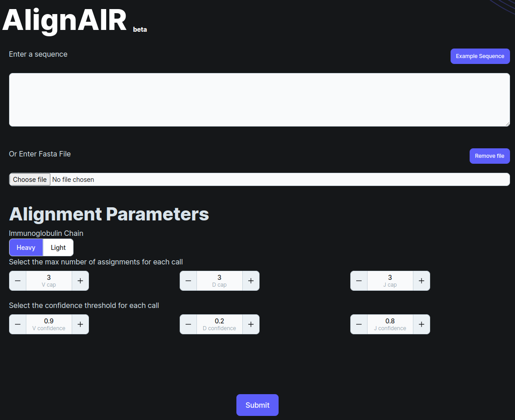Load the Example Sequence
This screenshot has height=420, width=515.
click(480, 56)
